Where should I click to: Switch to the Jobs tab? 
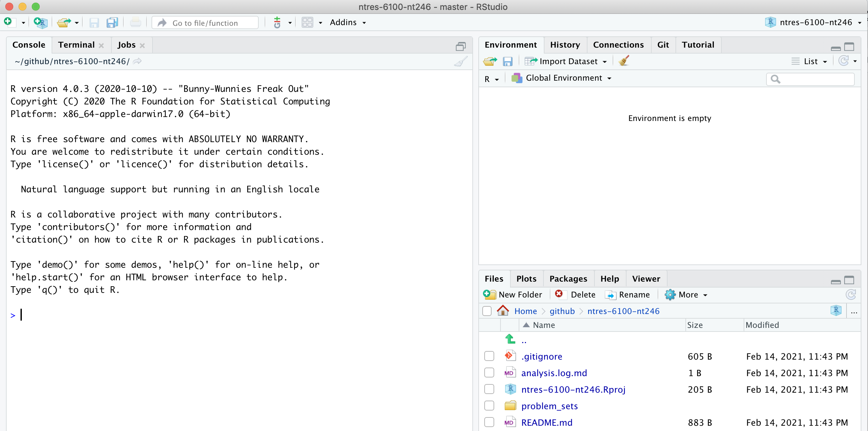coord(126,45)
